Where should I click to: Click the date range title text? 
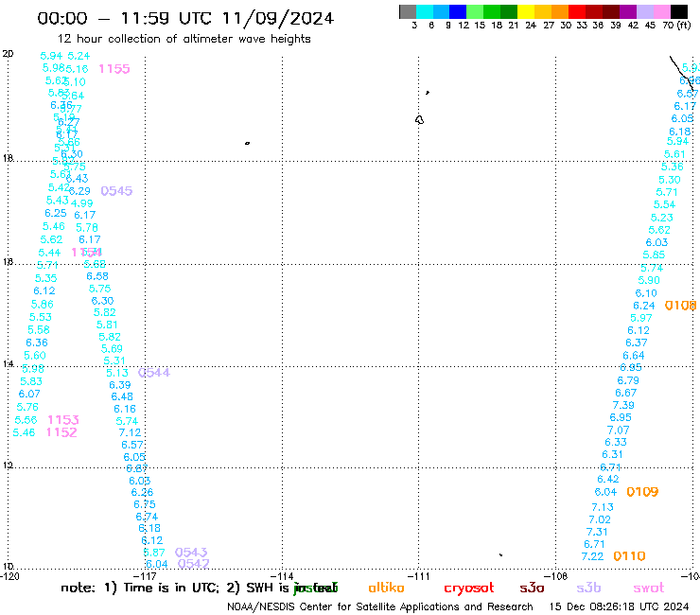[185, 18]
